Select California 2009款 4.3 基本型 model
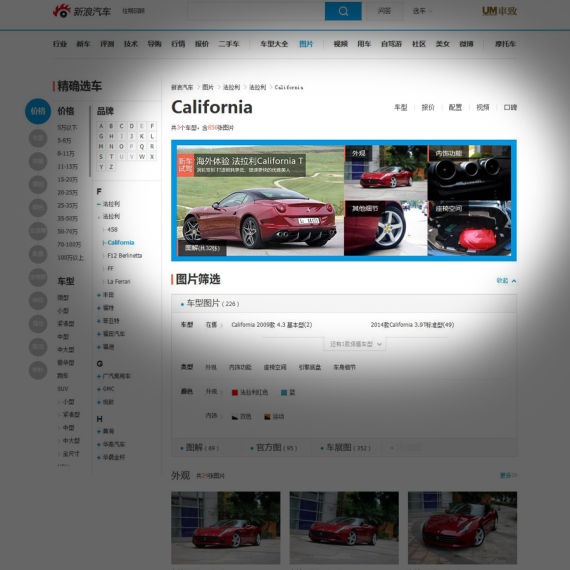 point(272,325)
